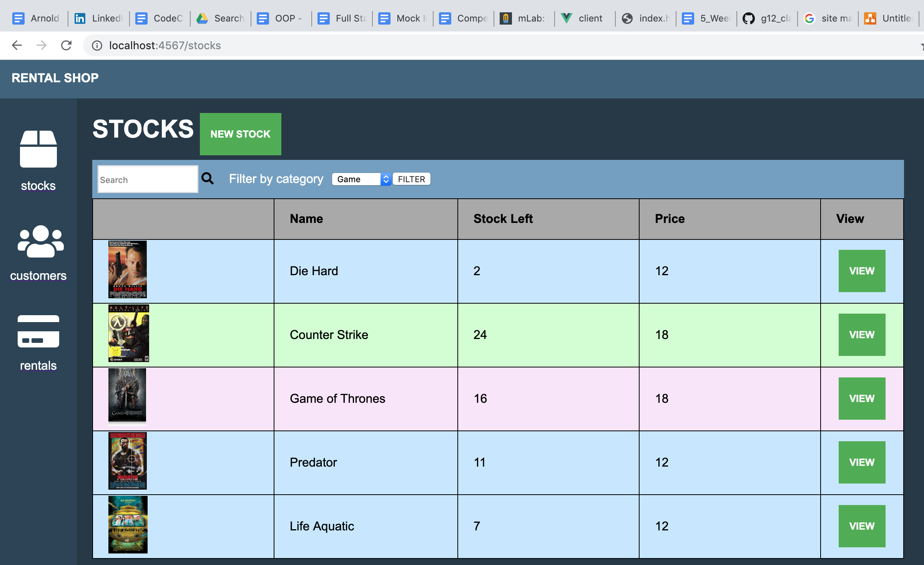The image size is (924, 565).
Task: Click the Search input field
Action: (x=148, y=179)
